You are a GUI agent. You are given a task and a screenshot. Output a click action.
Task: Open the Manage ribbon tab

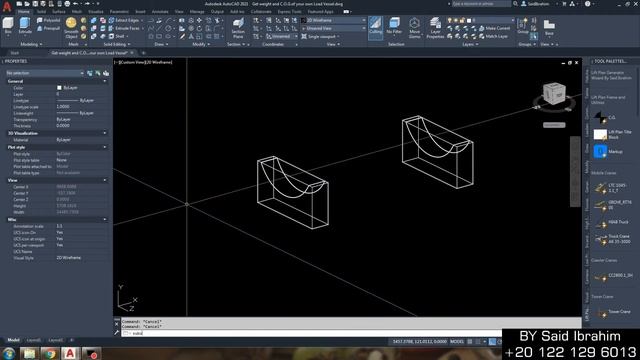pos(197,12)
